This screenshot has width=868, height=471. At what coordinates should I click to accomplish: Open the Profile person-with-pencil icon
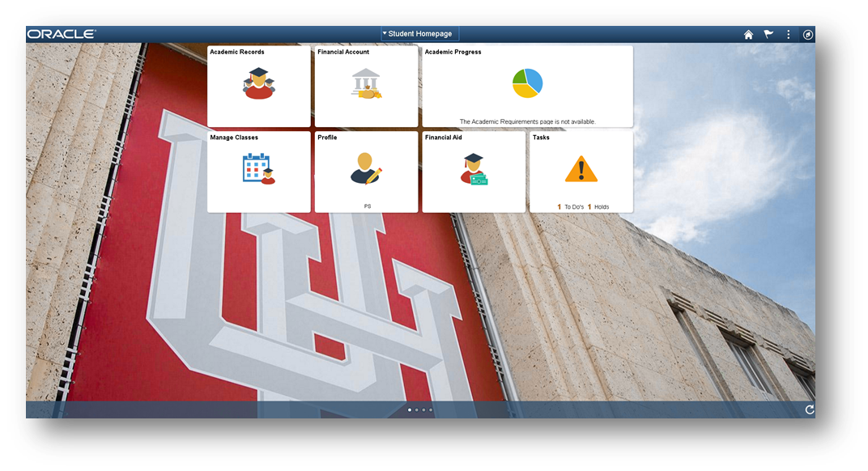coord(366,168)
